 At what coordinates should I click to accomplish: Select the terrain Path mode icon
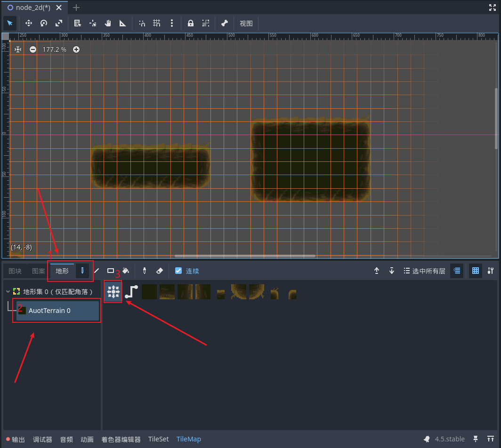pos(131,292)
